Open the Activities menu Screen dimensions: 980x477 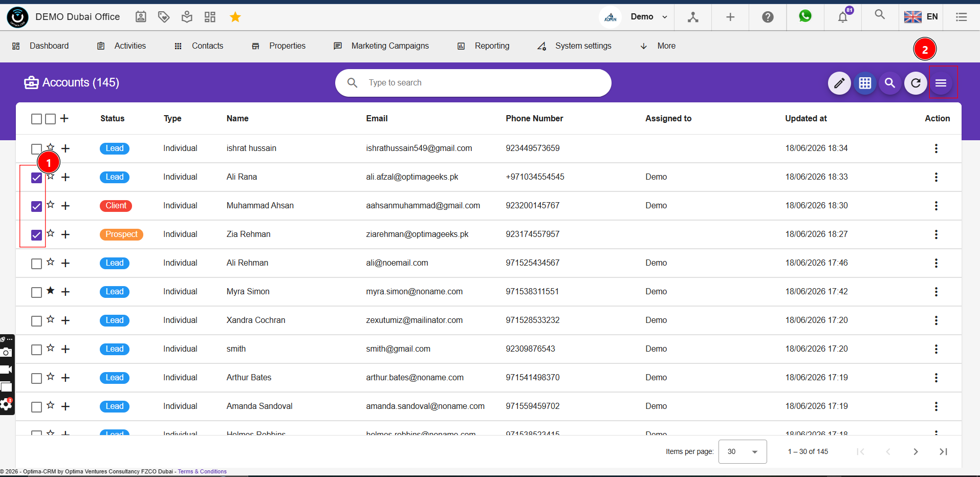point(122,46)
